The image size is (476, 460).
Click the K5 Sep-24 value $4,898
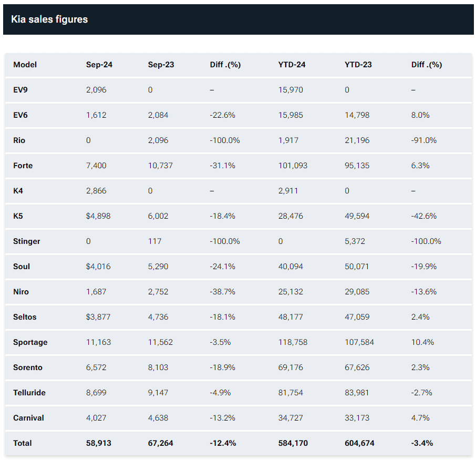click(x=98, y=216)
